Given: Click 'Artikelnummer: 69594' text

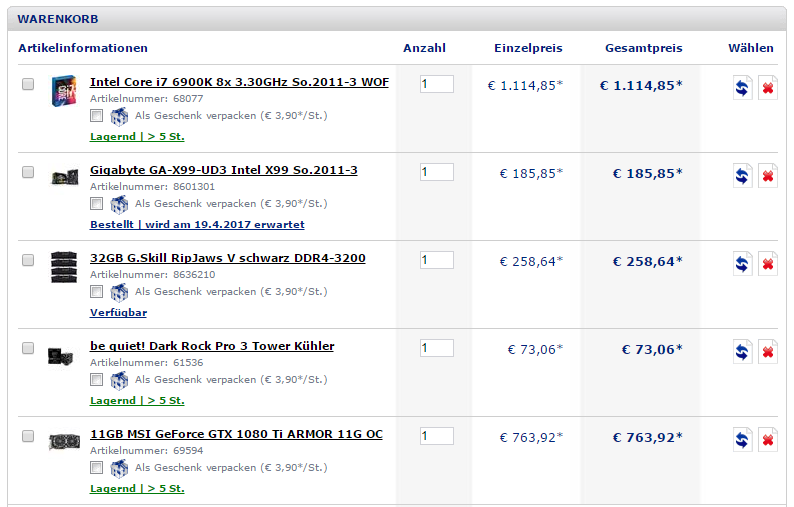Looking at the screenshot, I should (146, 451).
